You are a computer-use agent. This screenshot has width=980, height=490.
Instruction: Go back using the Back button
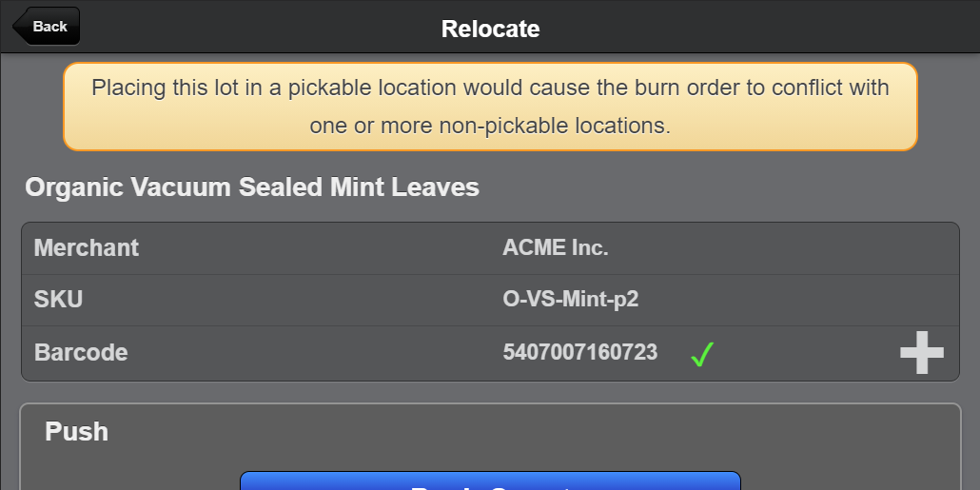pyautogui.click(x=47, y=27)
